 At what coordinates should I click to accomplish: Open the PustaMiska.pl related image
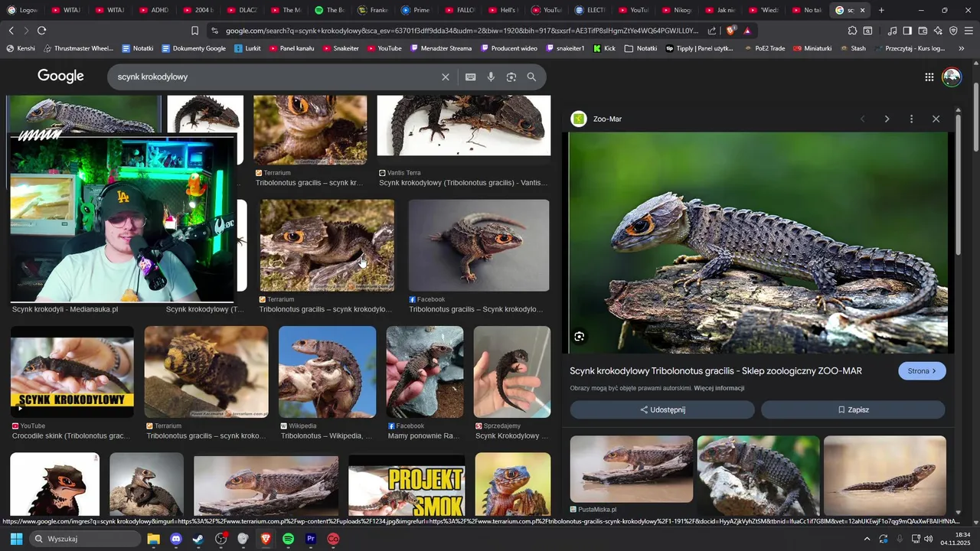pos(632,469)
